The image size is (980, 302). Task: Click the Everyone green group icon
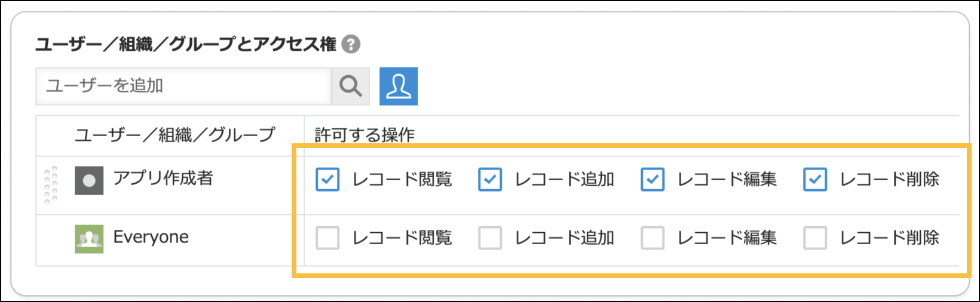pos(89,239)
